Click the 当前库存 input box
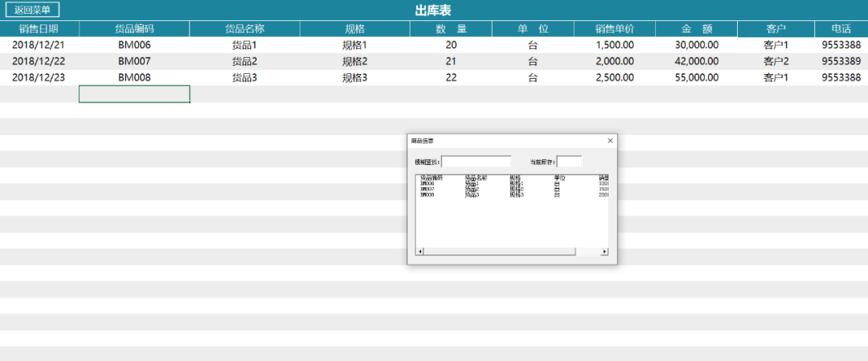 [569, 162]
